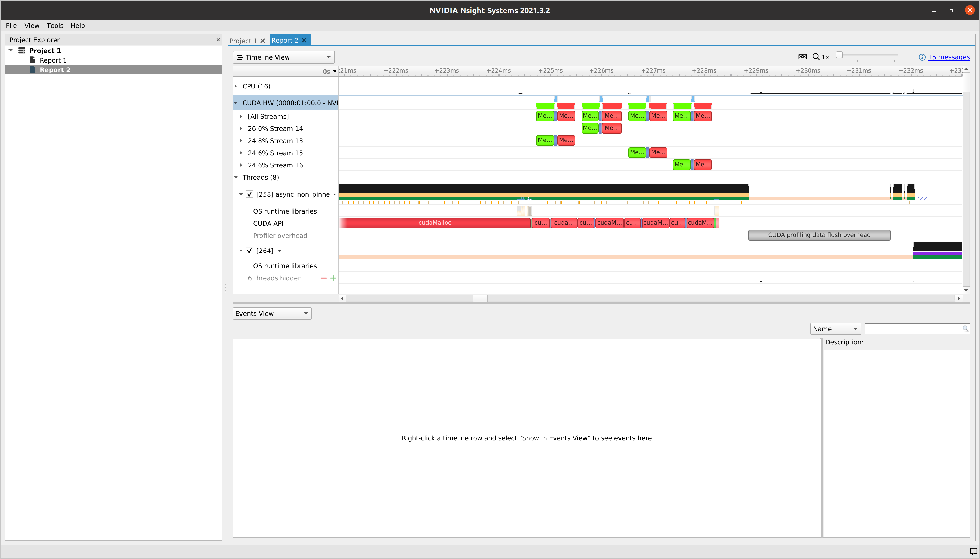Open the Tools menu
Screen dimensions: 980x559
click(x=55, y=26)
